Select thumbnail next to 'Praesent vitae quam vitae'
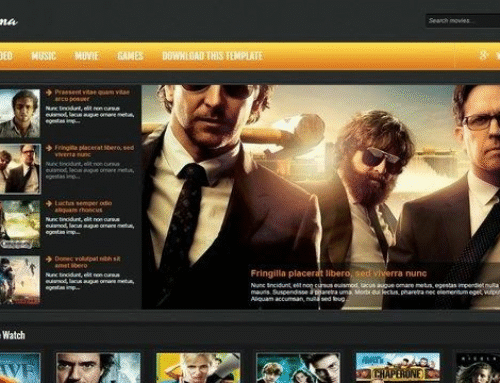 coord(20,113)
